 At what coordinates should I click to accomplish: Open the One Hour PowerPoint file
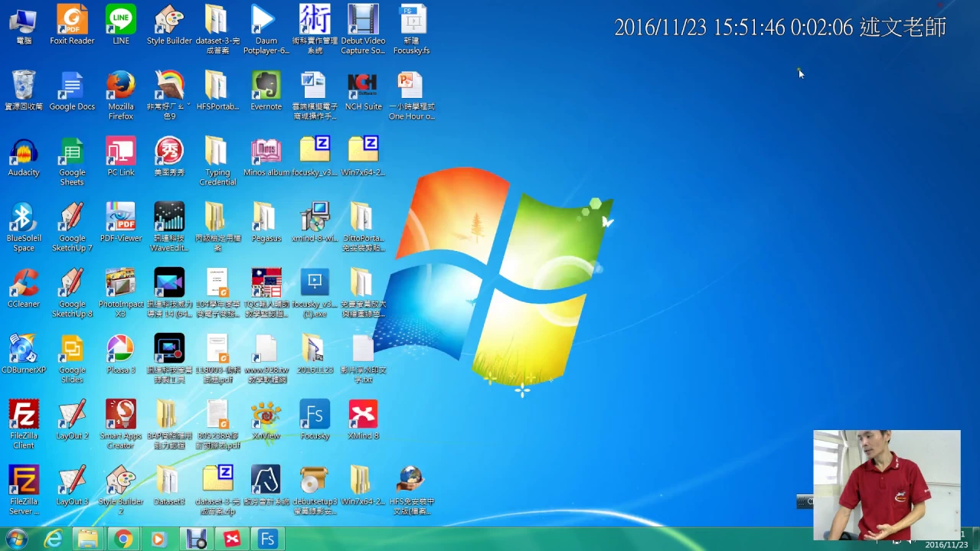pyautogui.click(x=411, y=95)
